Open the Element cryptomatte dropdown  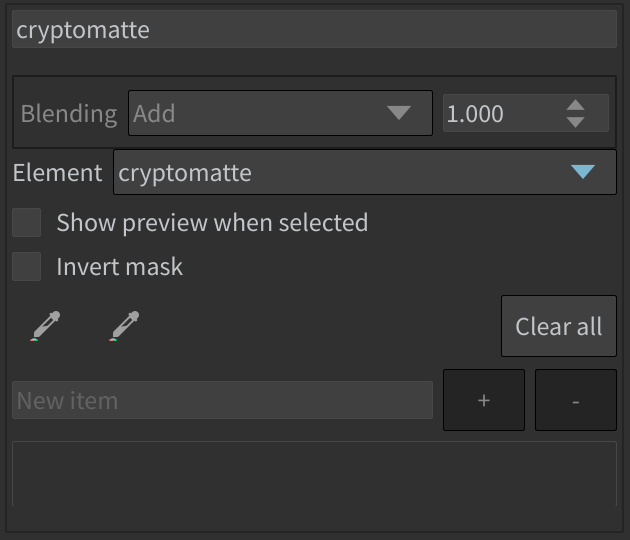[x=365, y=172]
